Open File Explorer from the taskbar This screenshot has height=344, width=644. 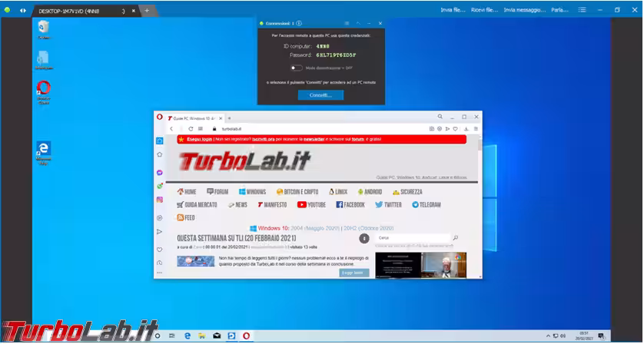click(x=201, y=336)
